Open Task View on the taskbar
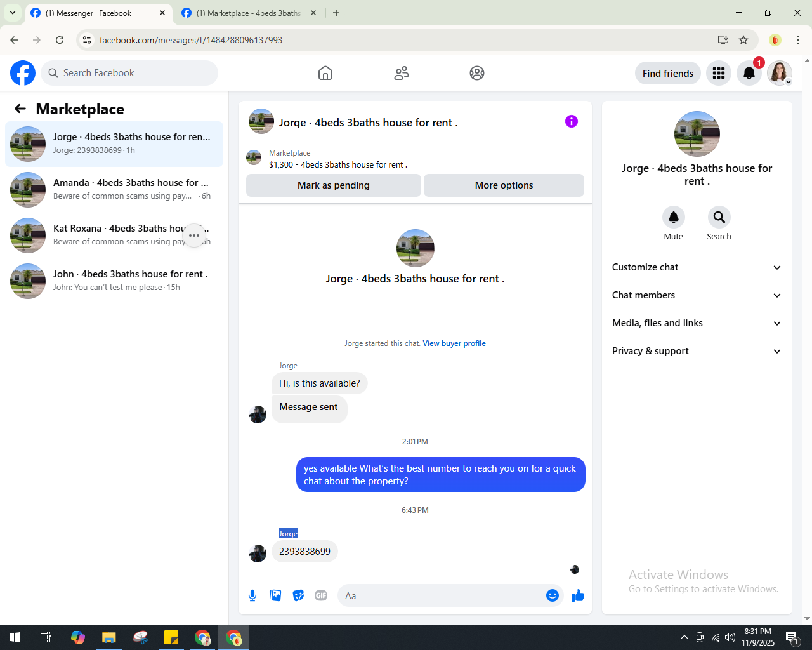 pyautogui.click(x=46, y=637)
